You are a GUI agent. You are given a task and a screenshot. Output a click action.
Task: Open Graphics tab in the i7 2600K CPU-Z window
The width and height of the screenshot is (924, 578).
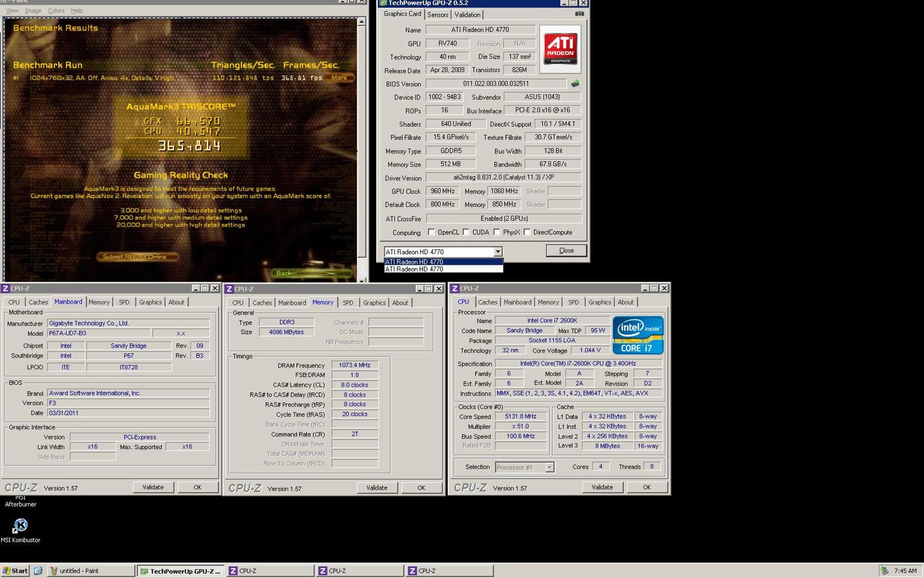(599, 302)
